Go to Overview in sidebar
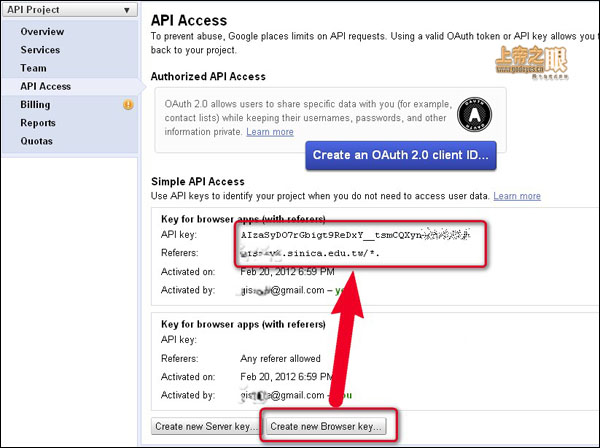600x448 pixels. 42,32
